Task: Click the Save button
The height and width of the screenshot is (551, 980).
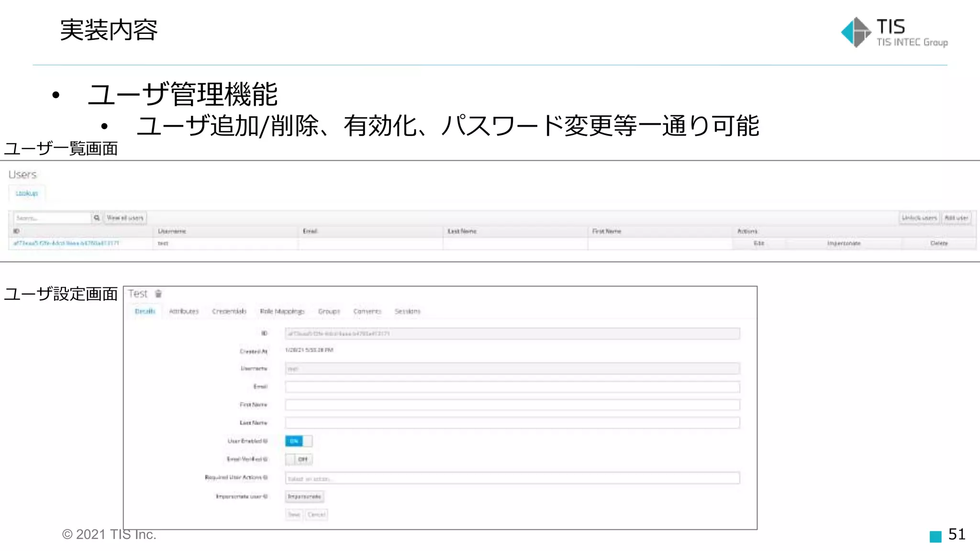Action: (294, 515)
